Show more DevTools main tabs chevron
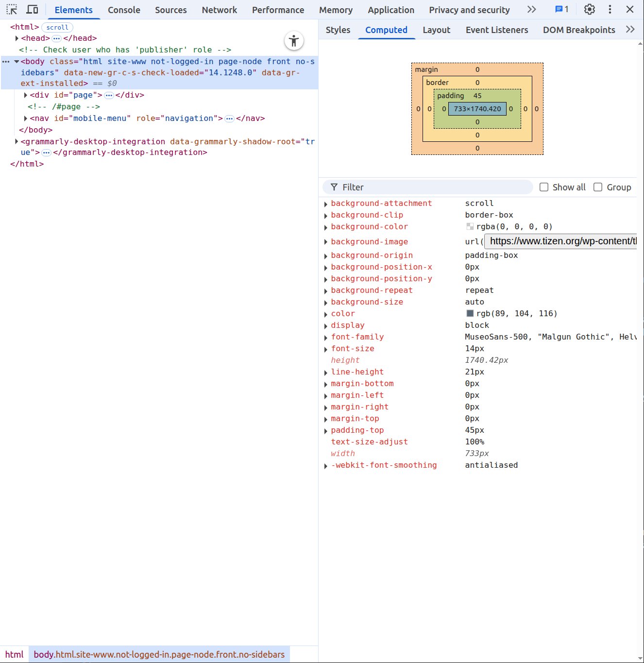 tap(532, 10)
